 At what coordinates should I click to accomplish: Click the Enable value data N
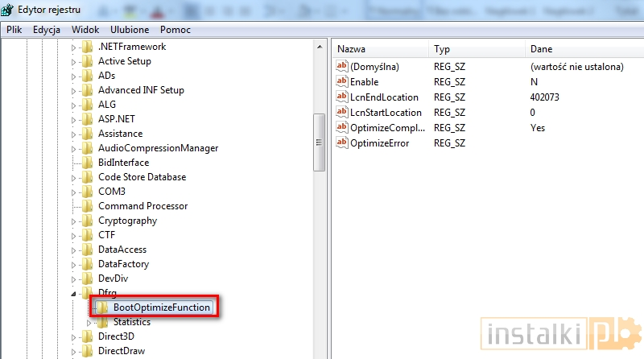coord(534,82)
